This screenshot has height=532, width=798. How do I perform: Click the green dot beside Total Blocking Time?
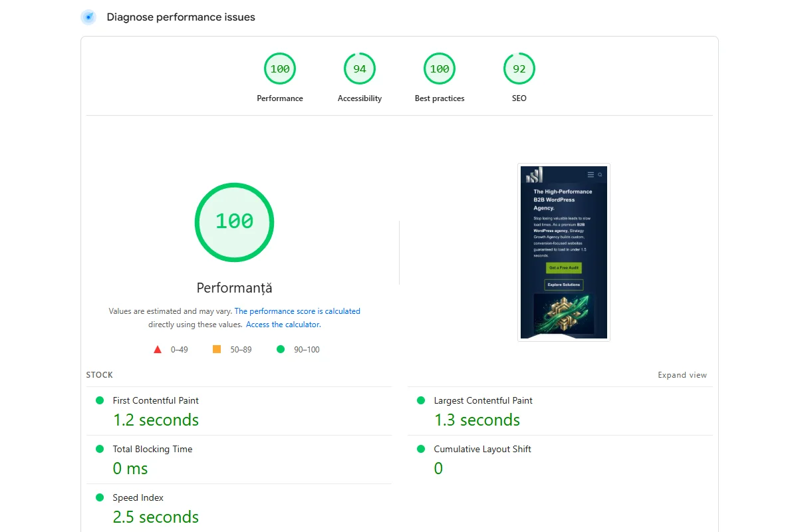[100, 449]
